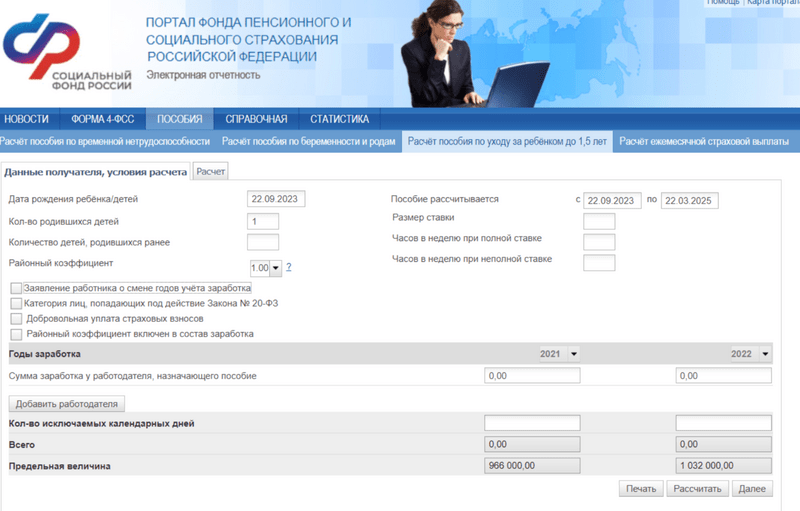This screenshot has width=800, height=511.
Task: Click the Всего total field for 2022
Action: coord(723,444)
